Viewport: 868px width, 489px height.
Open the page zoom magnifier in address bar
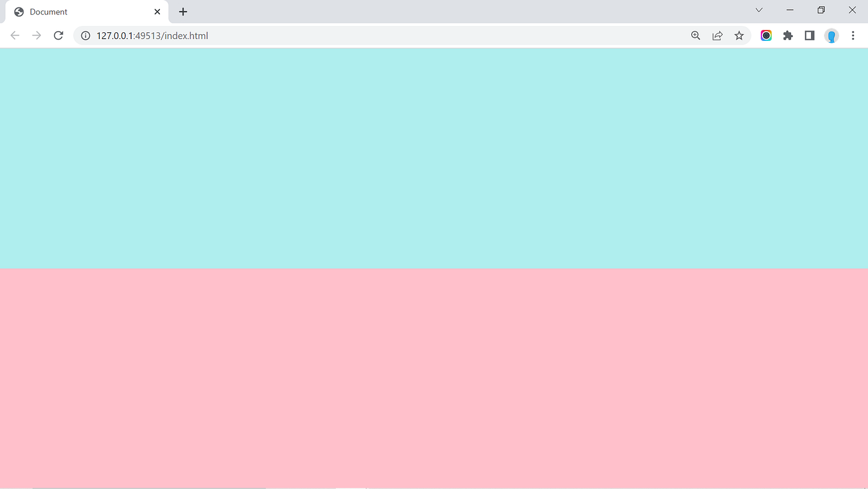point(696,35)
